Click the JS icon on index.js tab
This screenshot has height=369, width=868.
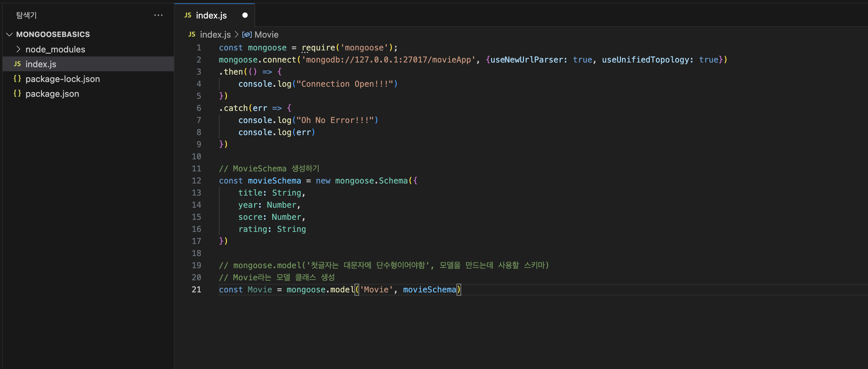(188, 15)
